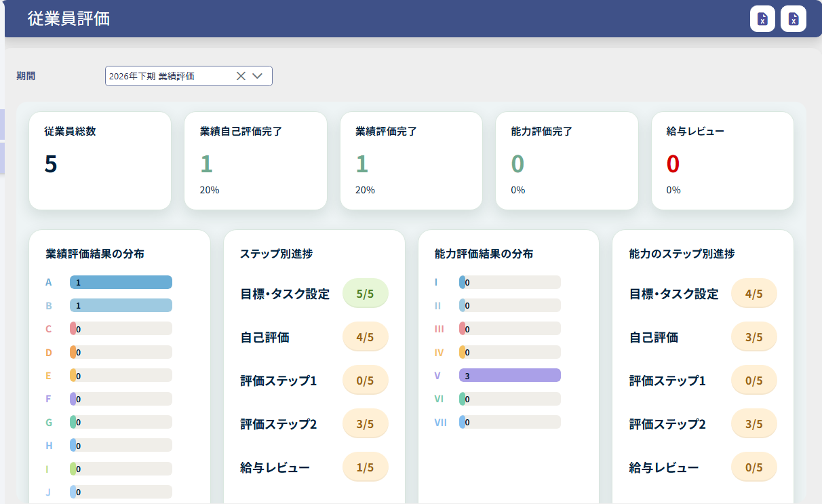Click the grade J distribution bar
This screenshot has height=504, width=822.
tap(121, 492)
